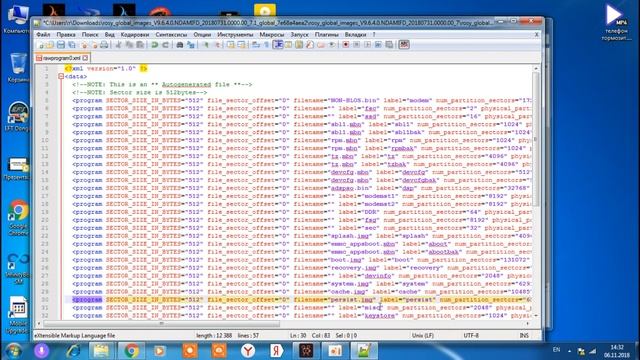
Task: Open the Синтаксисы menu
Action: 171,35
